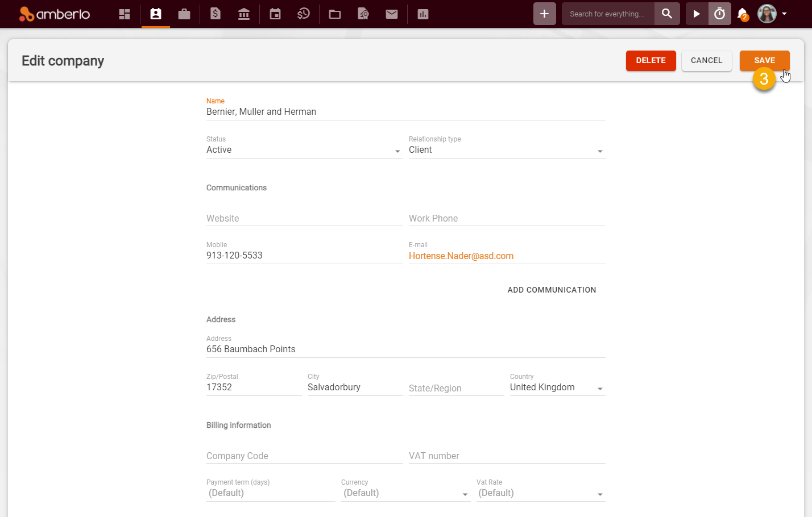
Task: Click the State/Region field
Action: (x=456, y=388)
